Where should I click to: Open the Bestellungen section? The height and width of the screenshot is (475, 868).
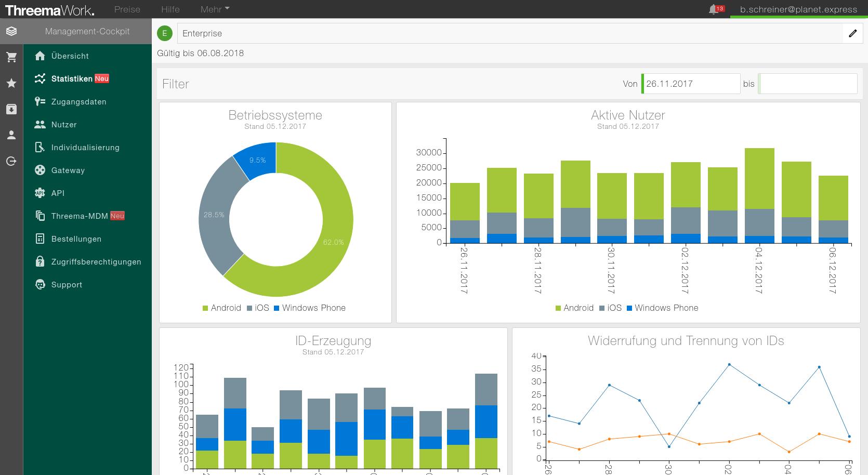tap(76, 239)
